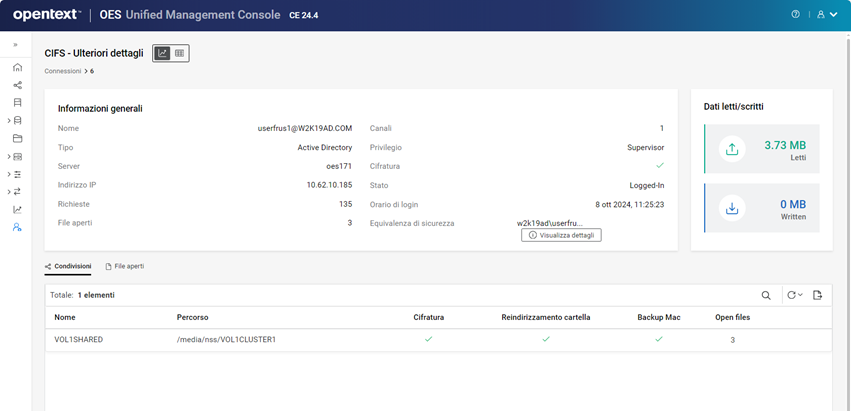The height and width of the screenshot is (411, 851).
Task: Open the folder icon in sidebar
Action: pyautogui.click(x=17, y=139)
